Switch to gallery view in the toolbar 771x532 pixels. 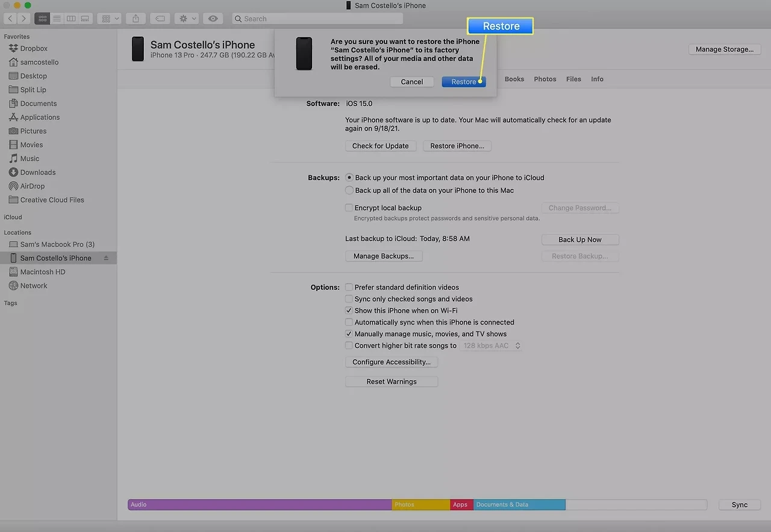[x=85, y=19]
